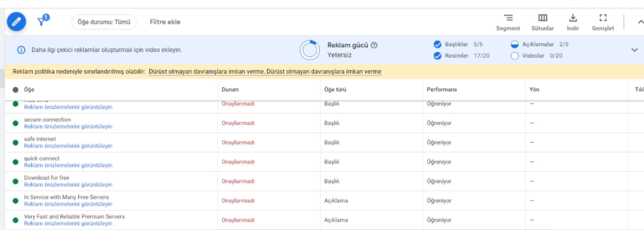
Task: Click the Performans column header
Action: (x=442, y=89)
